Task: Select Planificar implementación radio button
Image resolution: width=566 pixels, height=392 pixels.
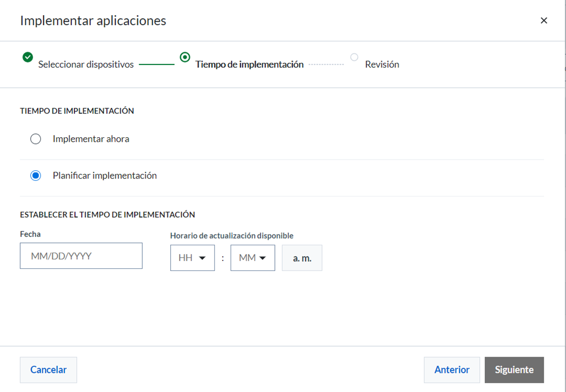Action: point(35,176)
